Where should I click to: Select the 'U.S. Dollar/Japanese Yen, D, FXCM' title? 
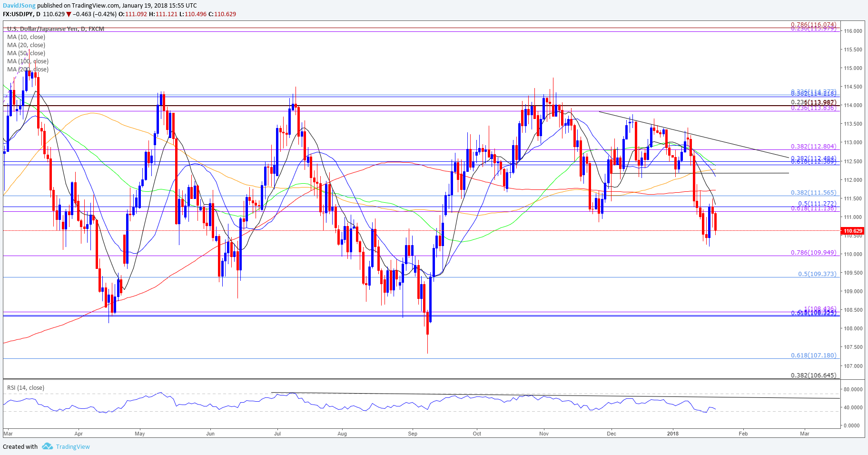click(56, 29)
